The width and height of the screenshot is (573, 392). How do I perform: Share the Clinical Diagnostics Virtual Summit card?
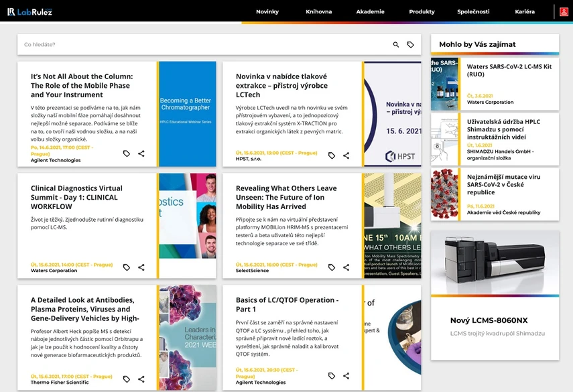tap(141, 267)
